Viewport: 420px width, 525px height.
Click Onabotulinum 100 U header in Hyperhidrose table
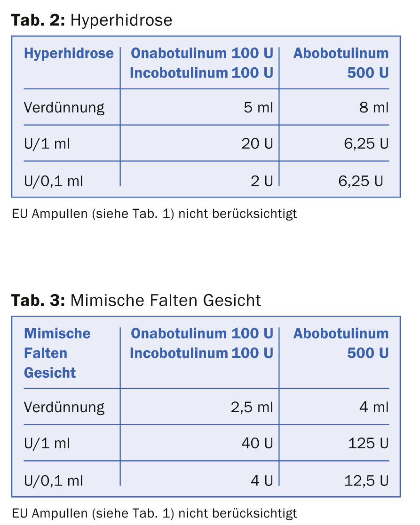201,53
